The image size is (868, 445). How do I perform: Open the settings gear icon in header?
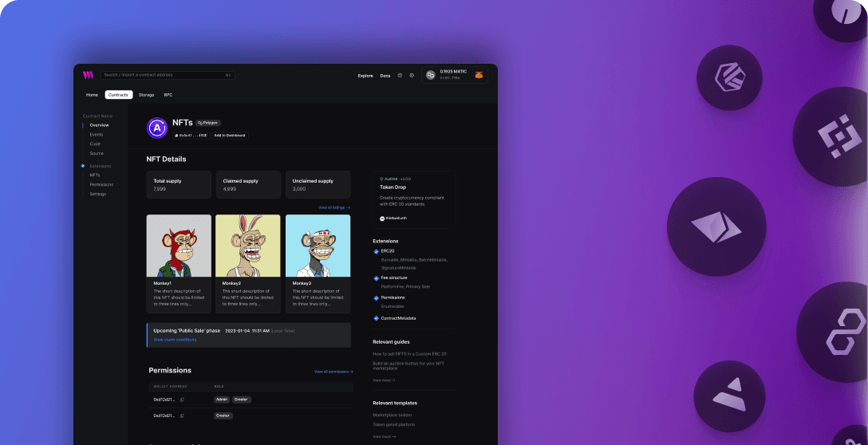click(412, 76)
